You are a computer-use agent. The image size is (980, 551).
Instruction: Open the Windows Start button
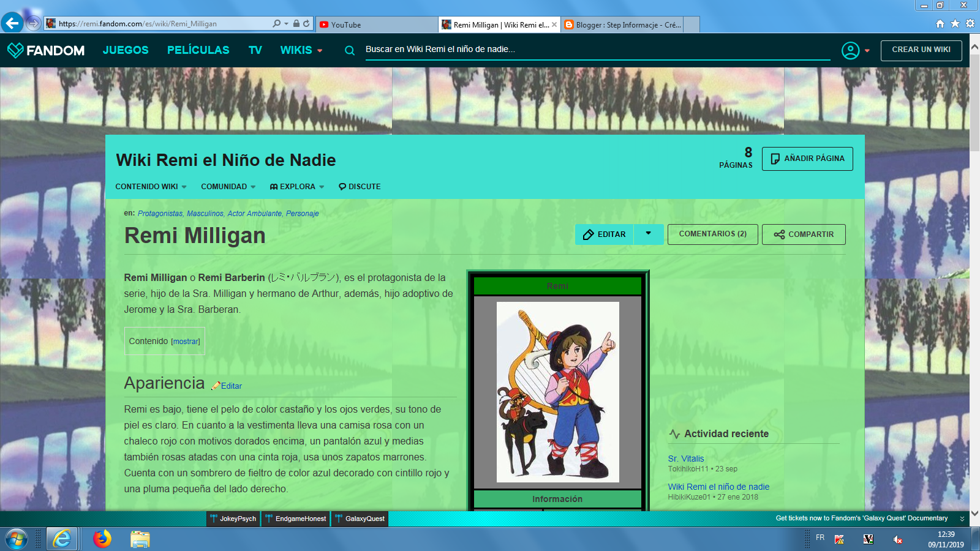pyautogui.click(x=17, y=539)
